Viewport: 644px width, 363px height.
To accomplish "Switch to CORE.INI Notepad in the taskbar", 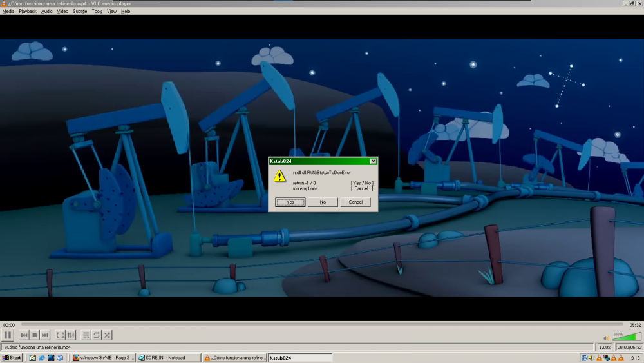I will tap(168, 358).
